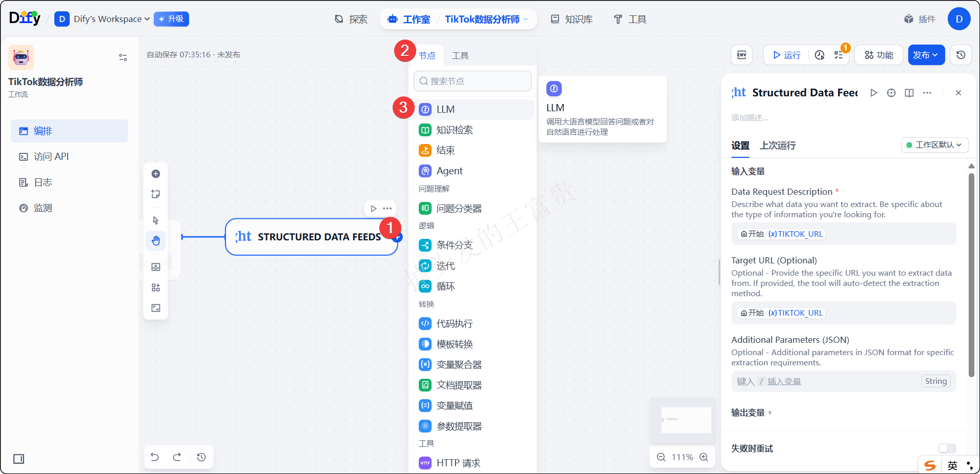Switch to pointer mode in canvas toolbar
Image resolution: width=980 pixels, height=474 pixels.
click(x=156, y=220)
